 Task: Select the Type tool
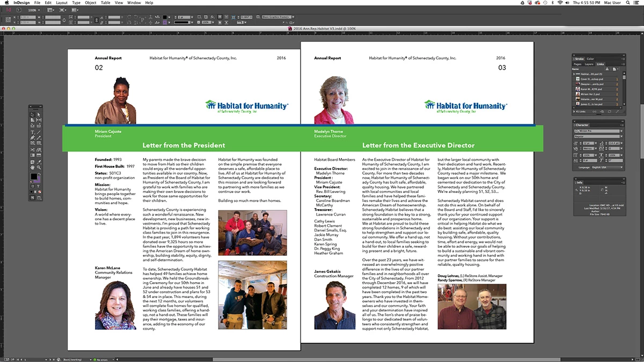pyautogui.click(x=32, y=132)
